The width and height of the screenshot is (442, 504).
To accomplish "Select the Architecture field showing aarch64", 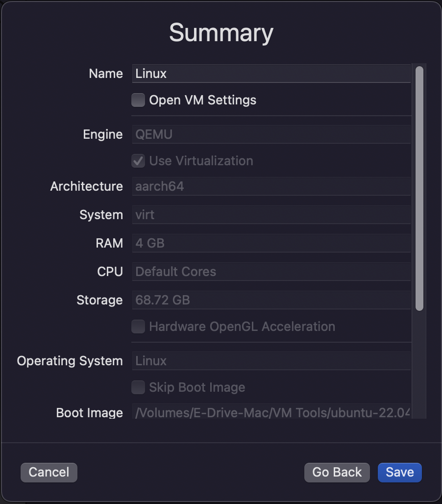I will point(271,186).
